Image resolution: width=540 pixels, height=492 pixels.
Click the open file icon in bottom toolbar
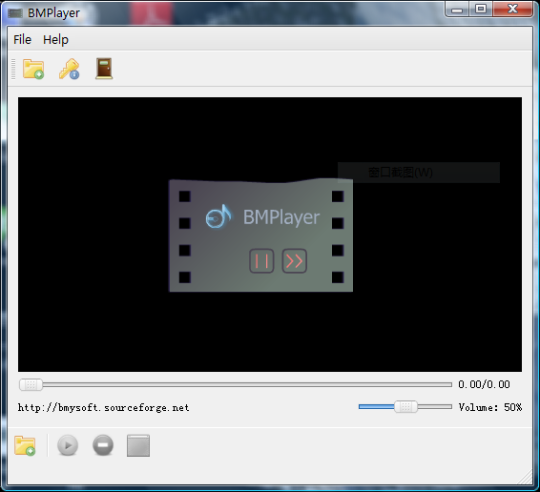(25, 446)
